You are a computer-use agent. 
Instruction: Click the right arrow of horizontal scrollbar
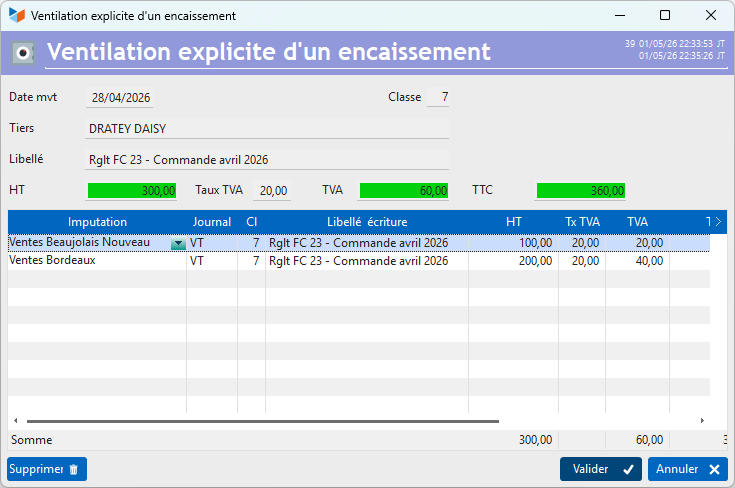pyautogui.click(x=702, y=420)
